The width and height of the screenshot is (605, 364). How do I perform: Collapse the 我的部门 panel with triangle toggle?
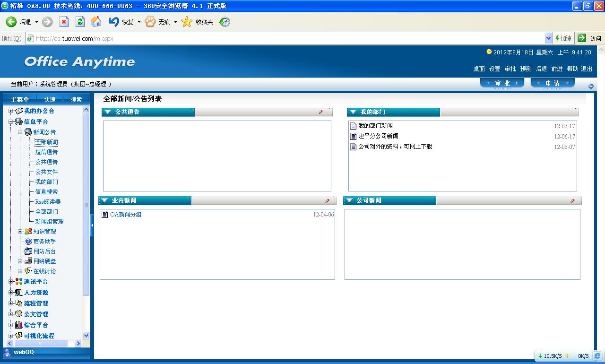click(x=353, y=112)
